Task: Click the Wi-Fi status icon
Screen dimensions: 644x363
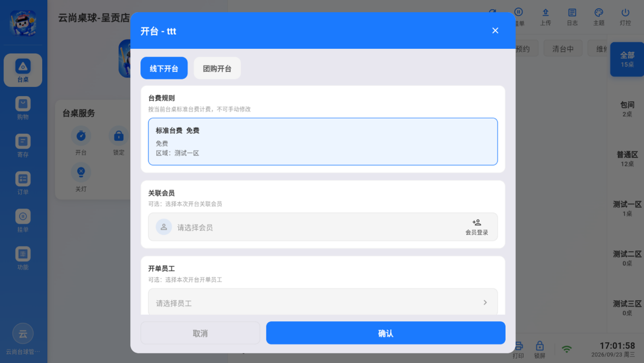Action: point(567,349)
